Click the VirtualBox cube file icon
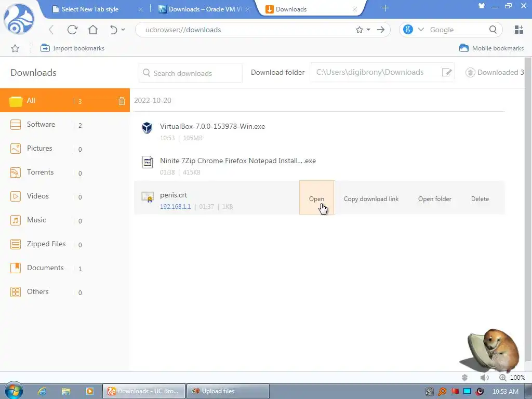The height and width of the screenshot is (399, 532). [x=147, y=128]
